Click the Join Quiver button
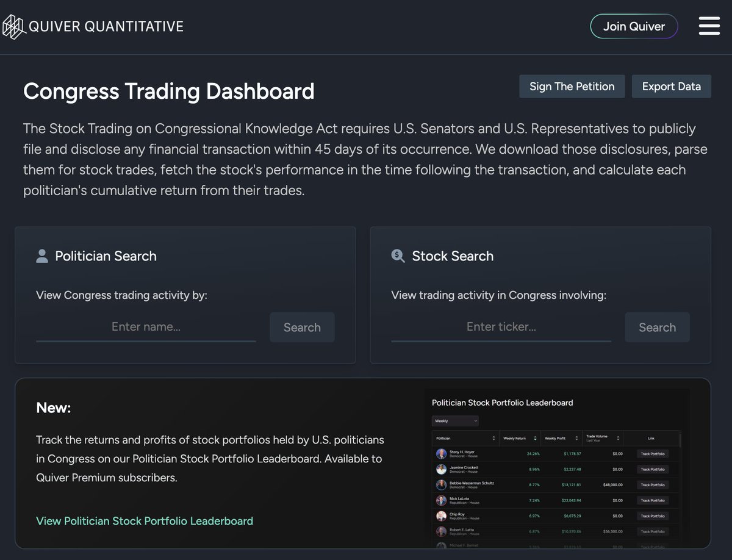Viewport: 732px width, 560px height. click(634, 26)
